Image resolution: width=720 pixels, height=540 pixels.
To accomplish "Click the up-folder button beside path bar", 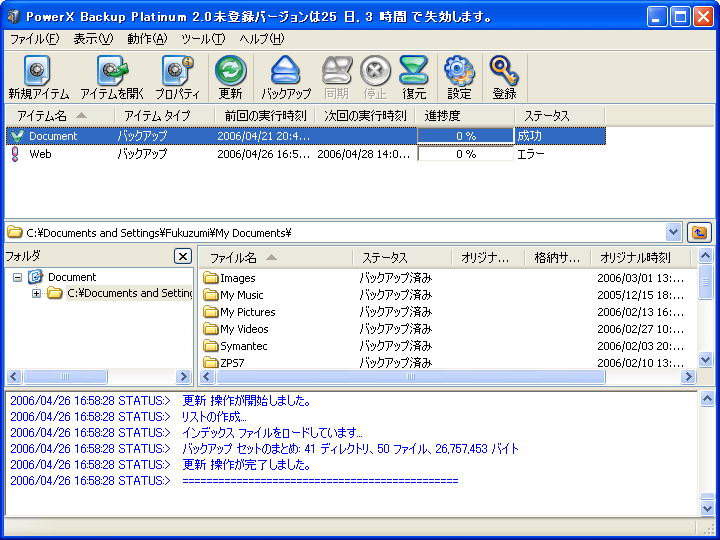I will point(699,232).
